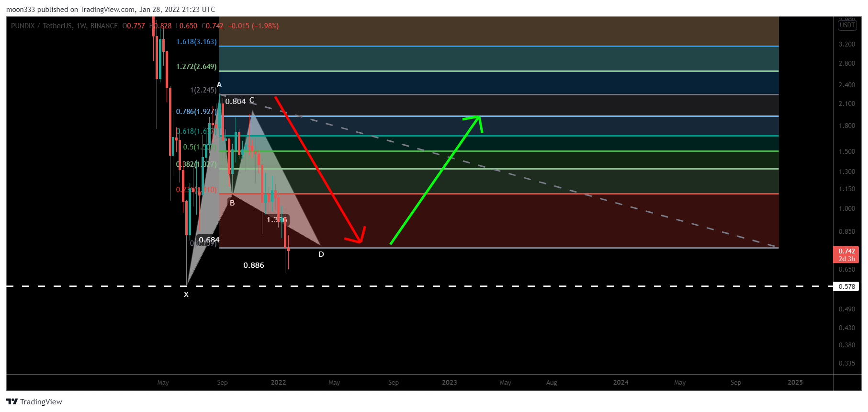868x412 pixels.
Task: Click the 0.684 ratio label near the X-A leg
Action: [x=209, y=240]
